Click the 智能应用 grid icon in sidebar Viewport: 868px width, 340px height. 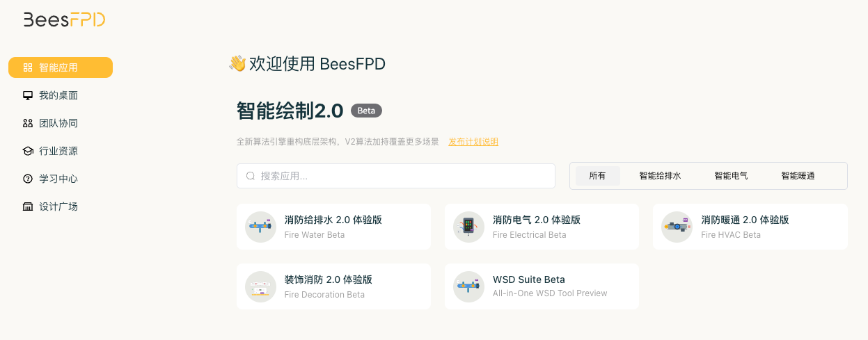click(x=28, y=67)
